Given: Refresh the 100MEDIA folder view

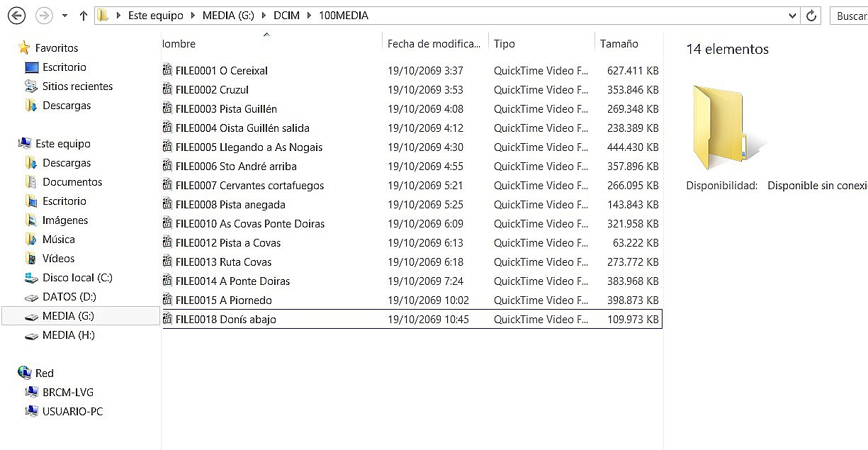Looking at the screenshot, I should click(x=812, y=16).
